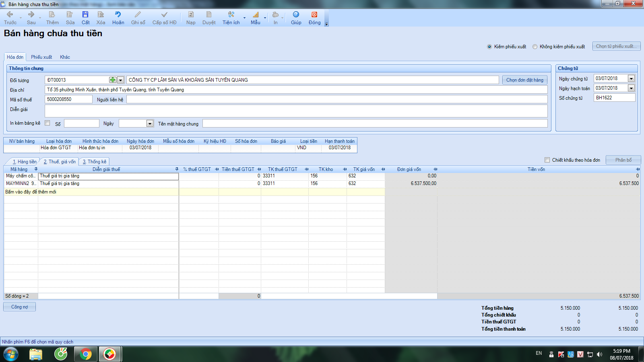This screenshot has height=362, width=644.
Task: Open the Tiện ích tools
Action: click(x=231, y=18)
